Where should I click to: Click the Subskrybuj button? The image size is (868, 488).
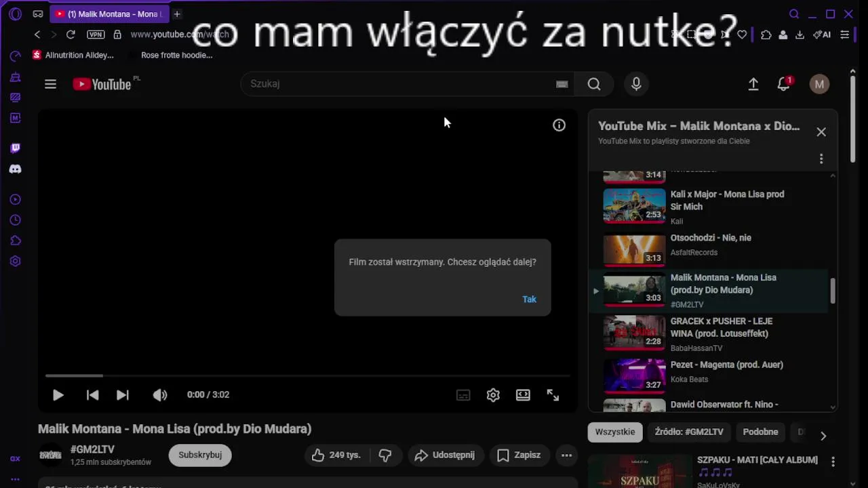pos(200,455)
